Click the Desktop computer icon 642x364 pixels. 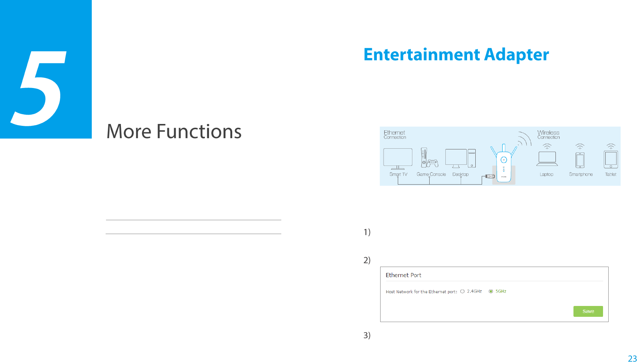[461, 158]
